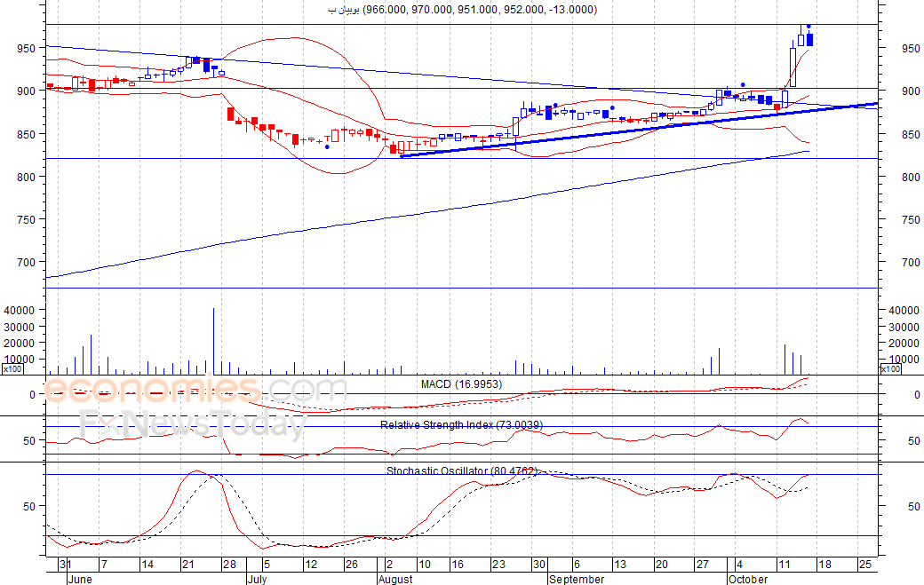924x585 pixels.
Task: Click the September month label on time axis
Action: [577, 579]
